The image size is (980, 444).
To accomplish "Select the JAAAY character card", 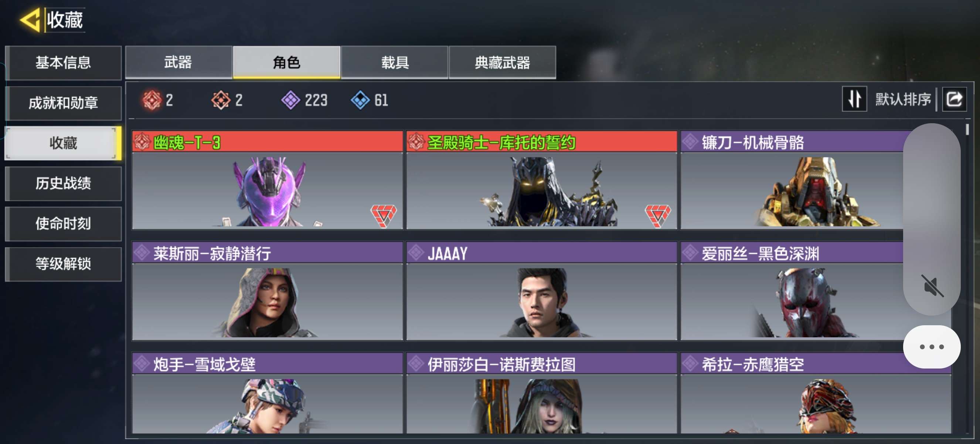I will tap(542, 291).
